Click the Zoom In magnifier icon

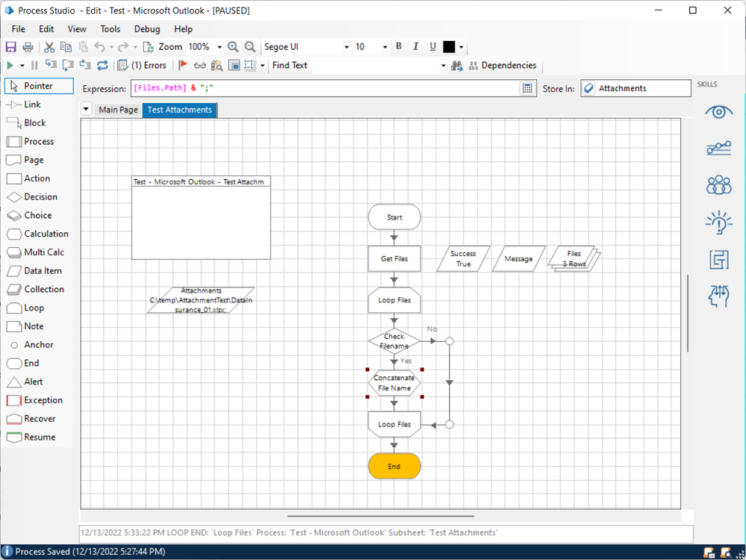pos(233,47)
